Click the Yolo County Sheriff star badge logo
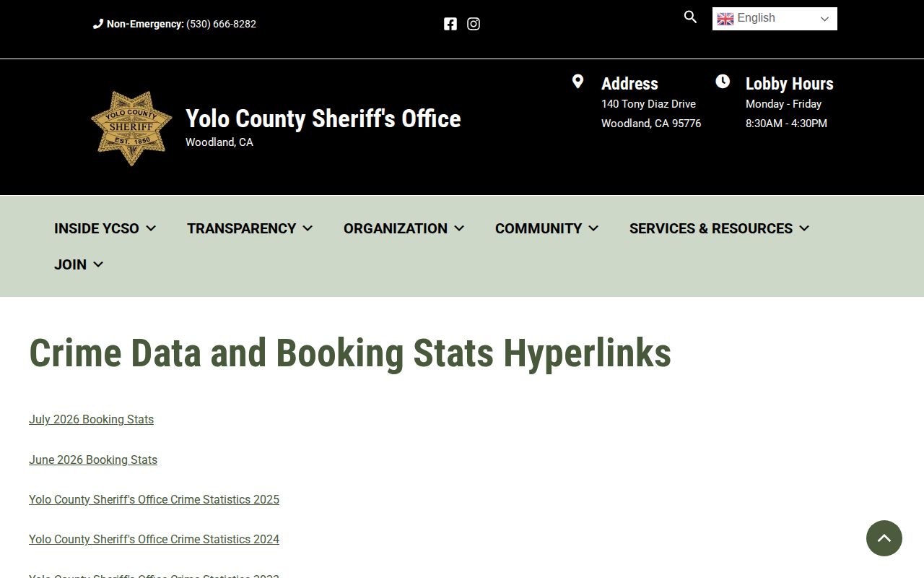The width and height of the screenshot is (924, 578). (131, 128)
